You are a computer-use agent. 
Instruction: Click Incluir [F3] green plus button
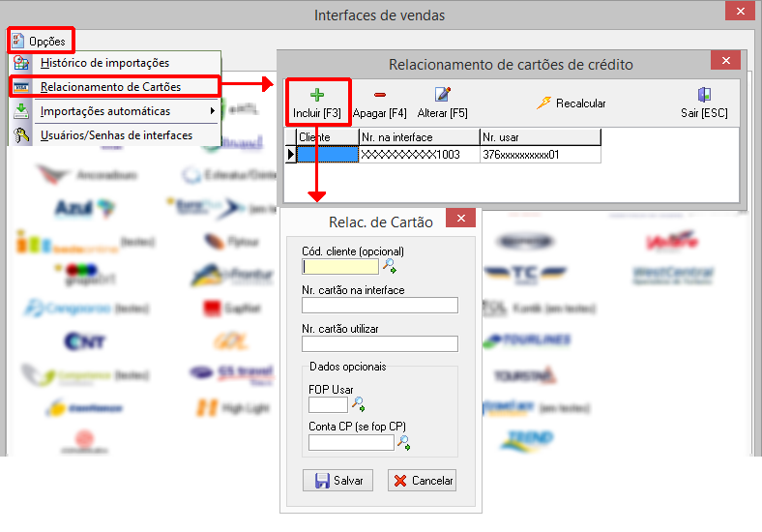pyautogui.click(x=317, y=103)
